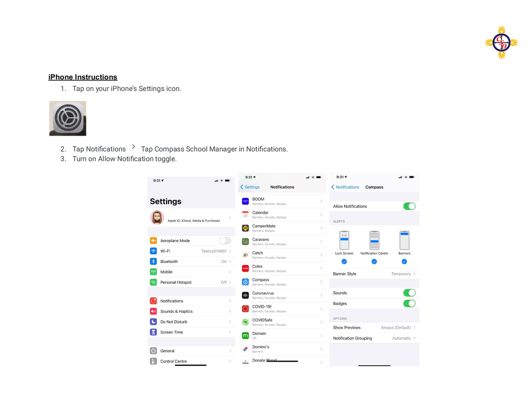The image size is (532, 411).
Task: Tap the Calendar app icon
Action: [x=245, y=215]
